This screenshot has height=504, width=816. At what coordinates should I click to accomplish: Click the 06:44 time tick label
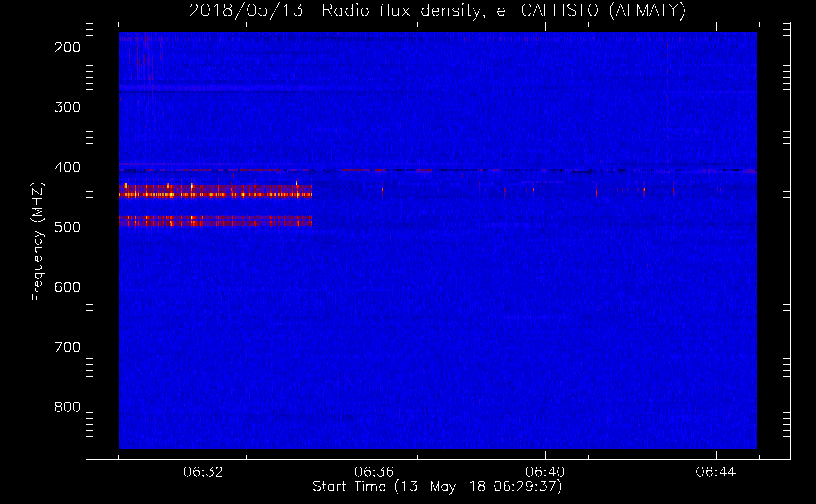716,472
